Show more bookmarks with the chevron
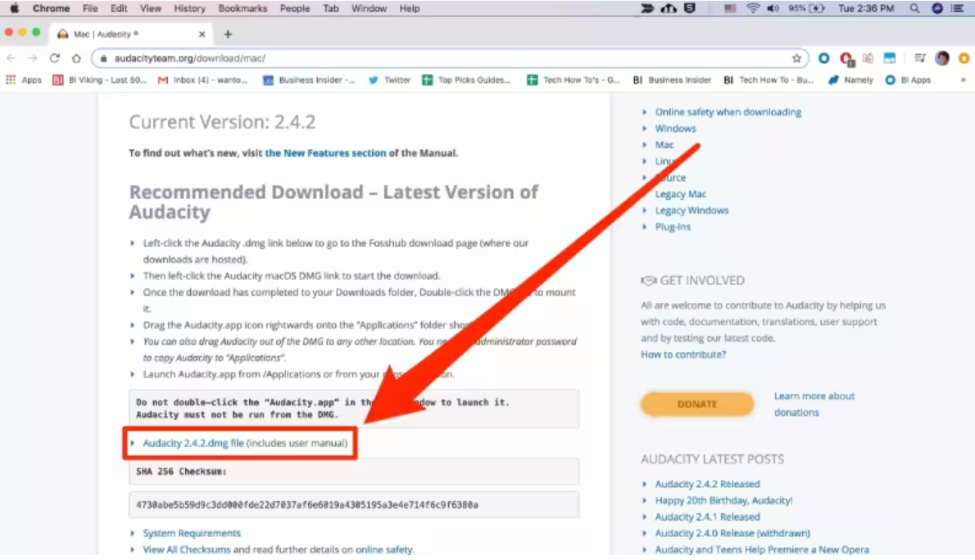This screenshot has width=975, height=560. pos(964,79)
